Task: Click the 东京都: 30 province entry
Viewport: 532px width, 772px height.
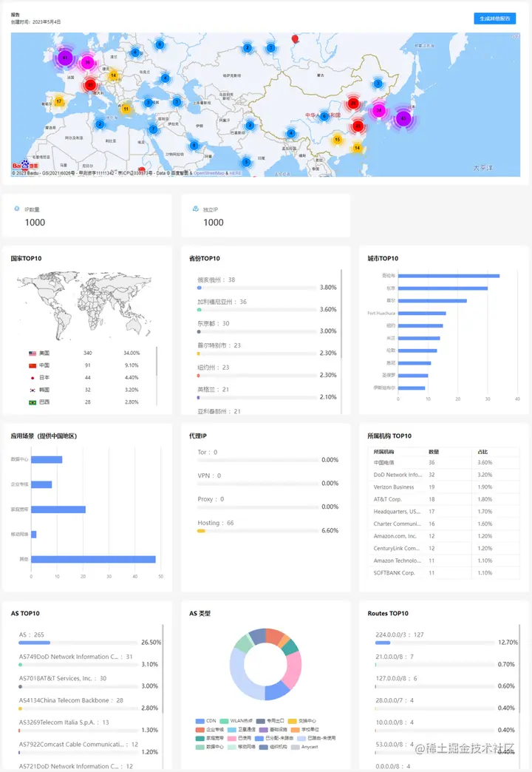Action: (x=214, y=323)
